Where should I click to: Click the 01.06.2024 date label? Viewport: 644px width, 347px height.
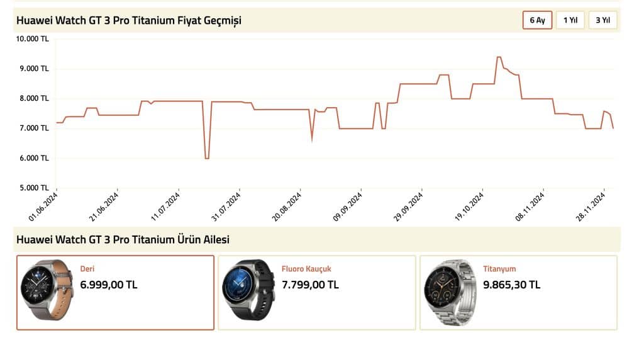pos(43,207)
